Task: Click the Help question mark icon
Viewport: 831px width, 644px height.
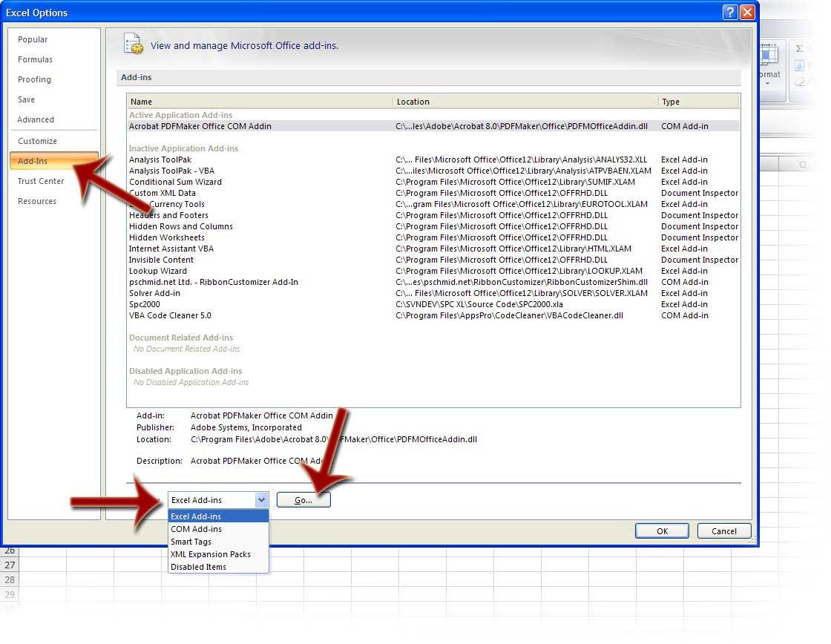Action: pos(729,12)
